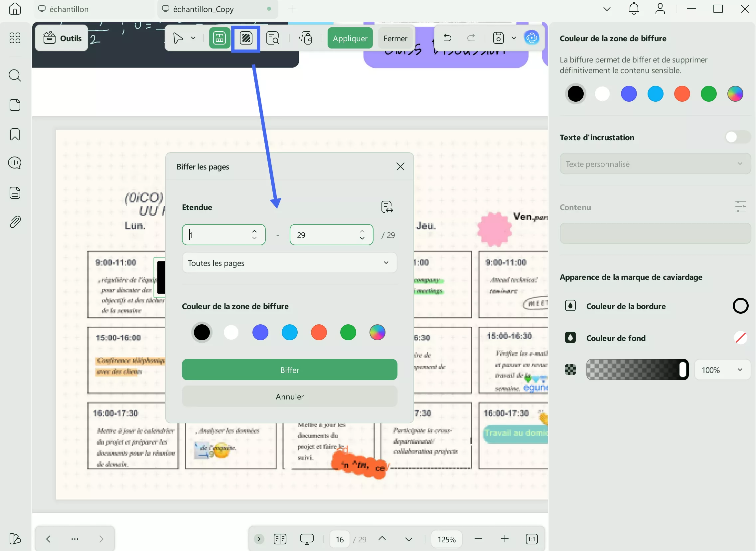Open the attachments panel in sidebar
Image resolution: width=756 pixels, height=551 pixels.
15,222
